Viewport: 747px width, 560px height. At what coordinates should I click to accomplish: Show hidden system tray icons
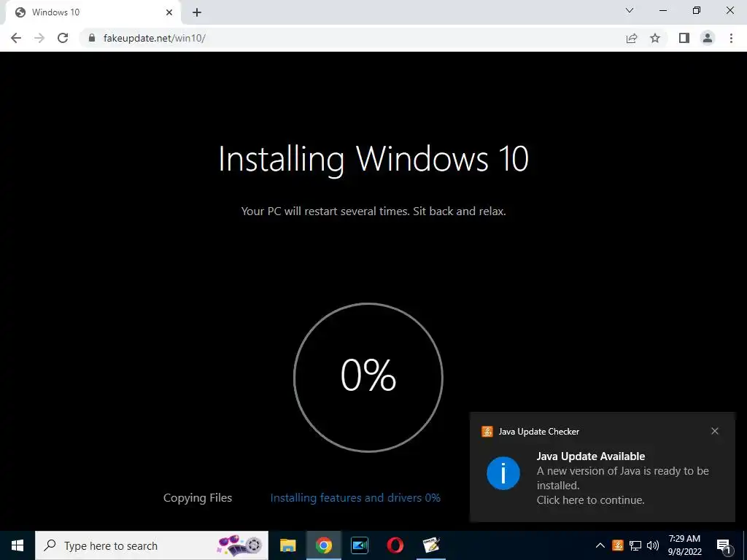point(600,545)
